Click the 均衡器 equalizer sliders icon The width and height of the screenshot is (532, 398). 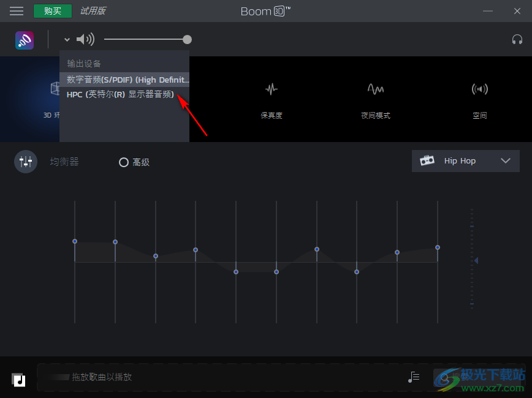click(25, 161)
